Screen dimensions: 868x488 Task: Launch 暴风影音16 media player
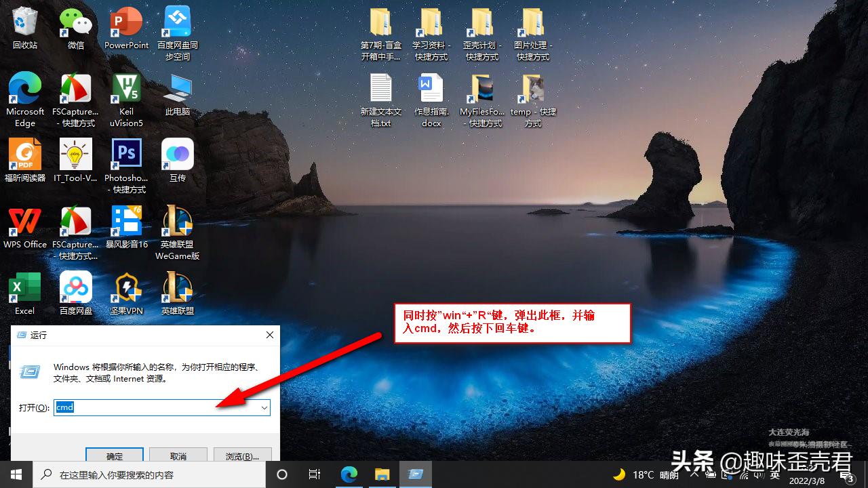pyautogui.click(x=126, y=220)
